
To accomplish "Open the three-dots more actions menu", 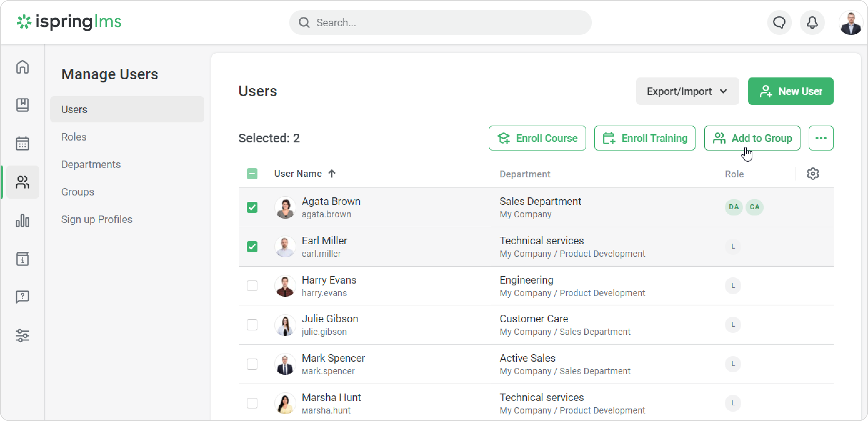I will pyautogui.click(x=821, y=138).
